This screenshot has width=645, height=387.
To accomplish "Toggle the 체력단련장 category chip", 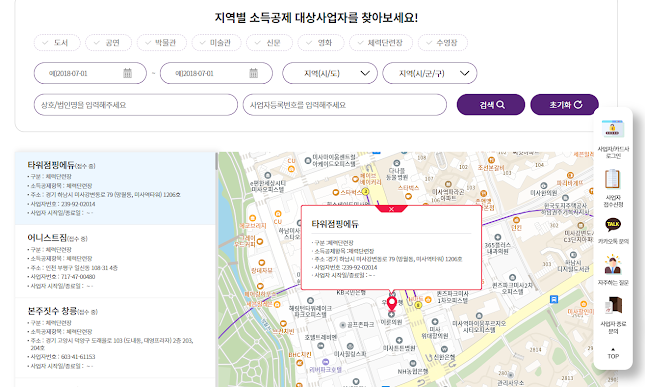I will pyautogui.click(x=381, y=43).
